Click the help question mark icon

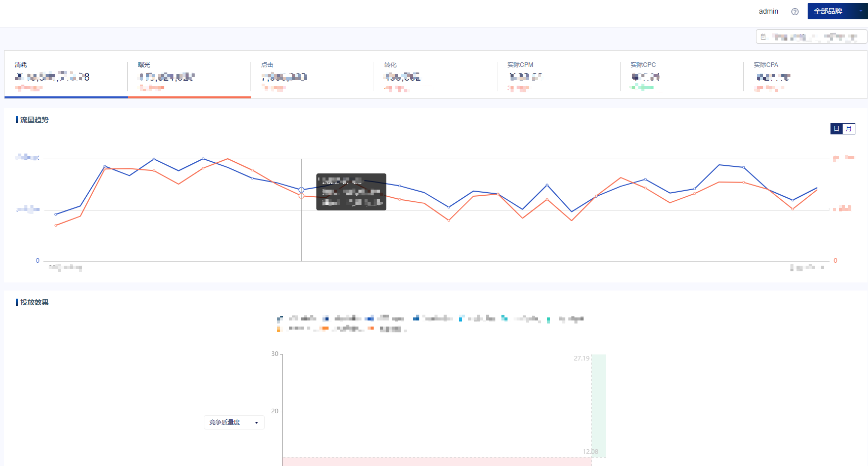[x=795, y=12]
